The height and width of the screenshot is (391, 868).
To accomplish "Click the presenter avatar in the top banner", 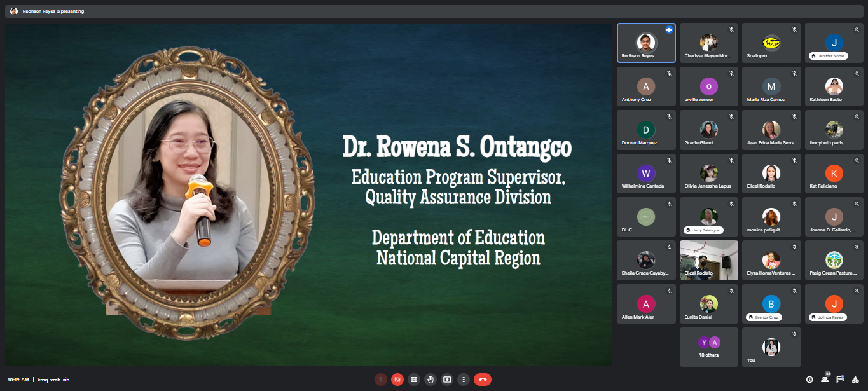I will (x=14, y=11).
